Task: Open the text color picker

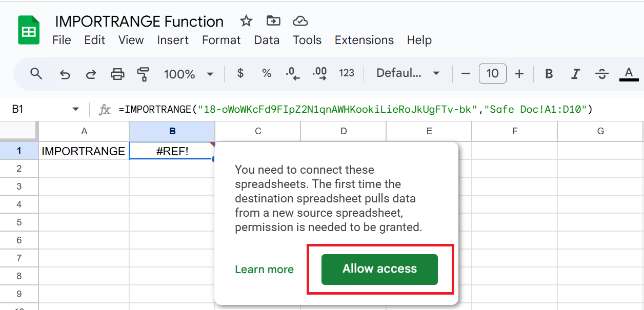Action: click(629, 73)
